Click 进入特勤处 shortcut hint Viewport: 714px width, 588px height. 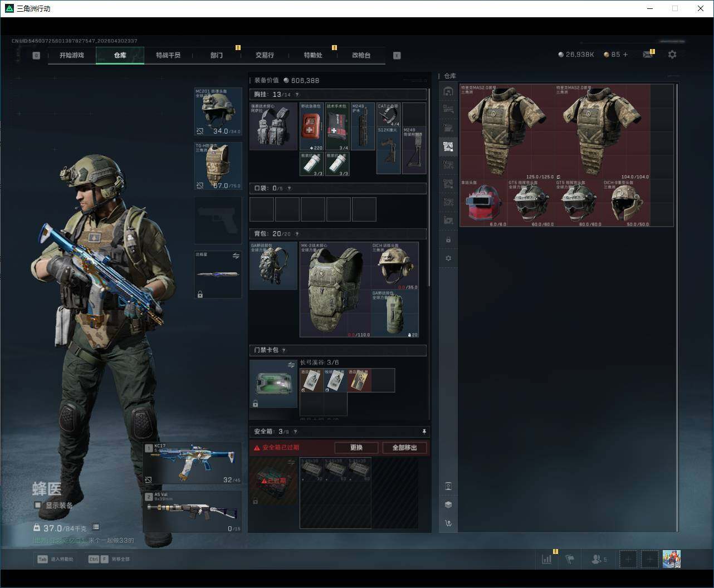click(x=55, y=559)
